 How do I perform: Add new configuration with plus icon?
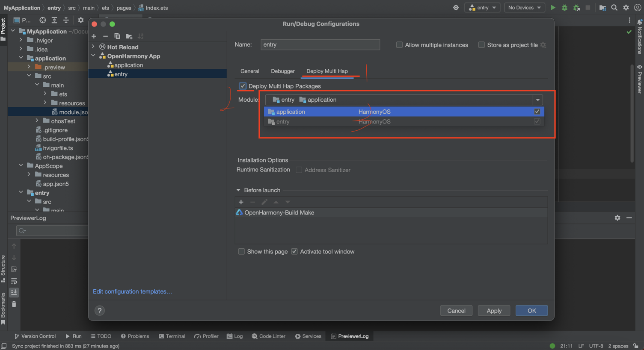(94, 36)
